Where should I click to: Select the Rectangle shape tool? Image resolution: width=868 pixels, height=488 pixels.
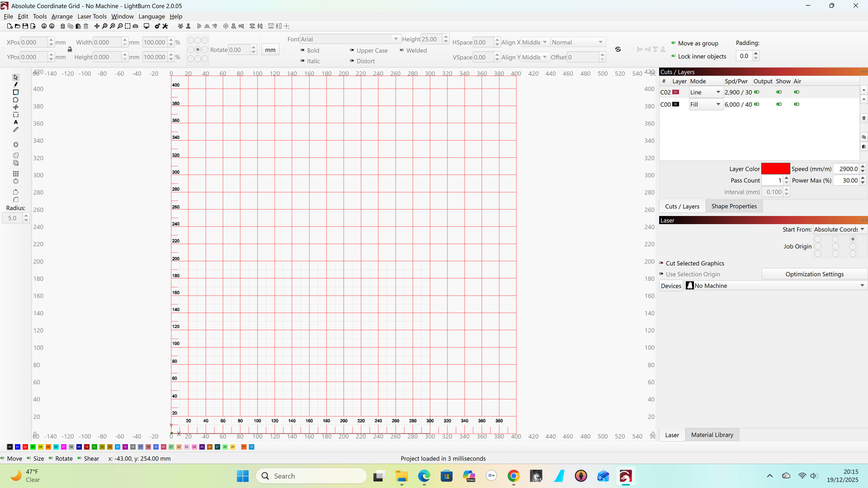coord(16,92)
